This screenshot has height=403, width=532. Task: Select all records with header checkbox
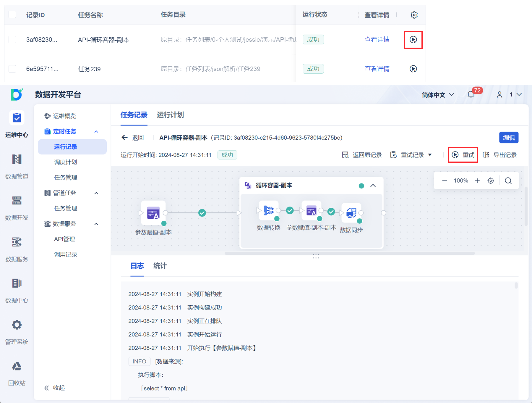(12, 14)
